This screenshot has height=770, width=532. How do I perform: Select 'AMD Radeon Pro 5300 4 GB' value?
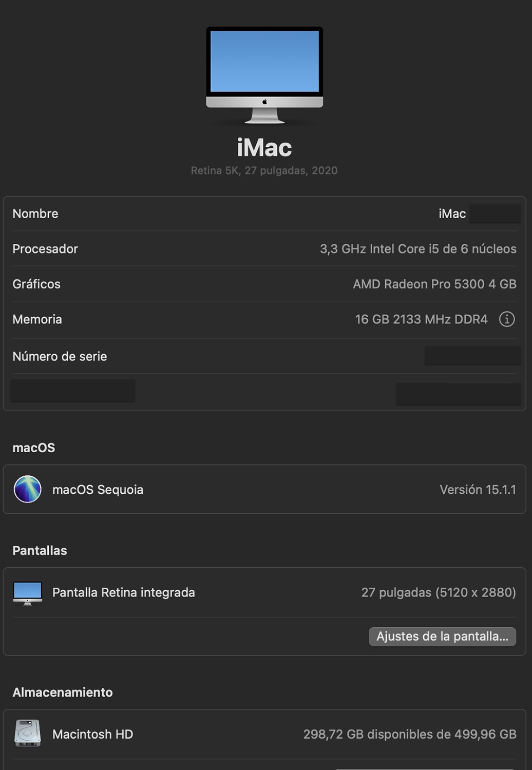point(434,284)
